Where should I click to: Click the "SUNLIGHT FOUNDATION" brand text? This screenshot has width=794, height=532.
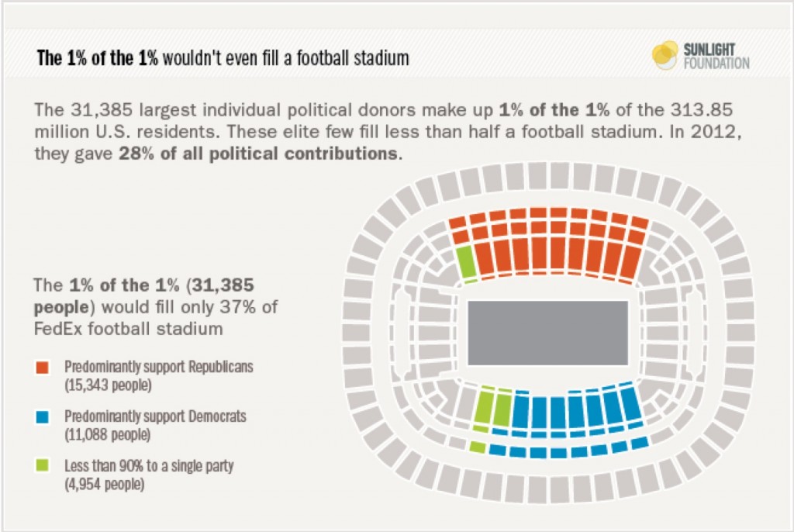coord(716,57)
